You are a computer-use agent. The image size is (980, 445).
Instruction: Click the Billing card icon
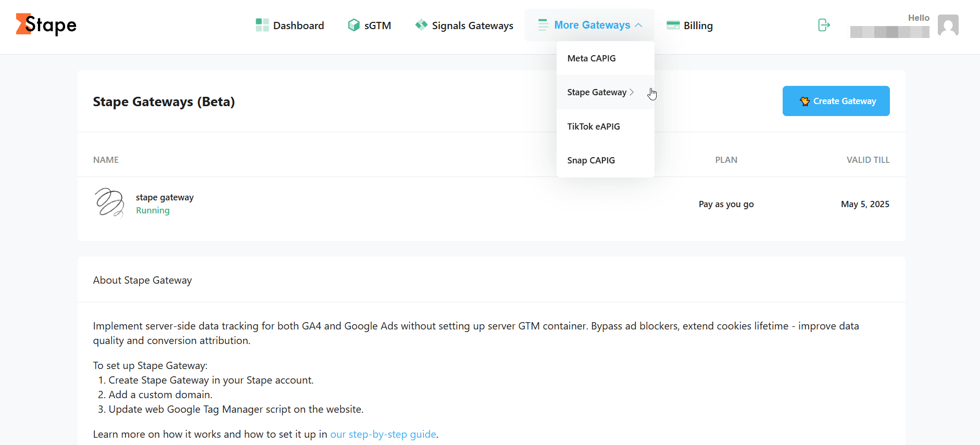[673, 25]
